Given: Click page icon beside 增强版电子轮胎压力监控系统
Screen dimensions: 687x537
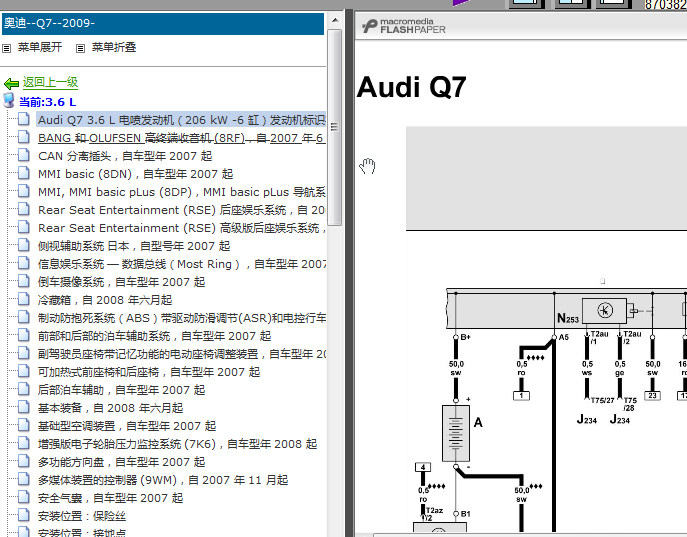Looking at the screenshot, I should pos(24,443).
